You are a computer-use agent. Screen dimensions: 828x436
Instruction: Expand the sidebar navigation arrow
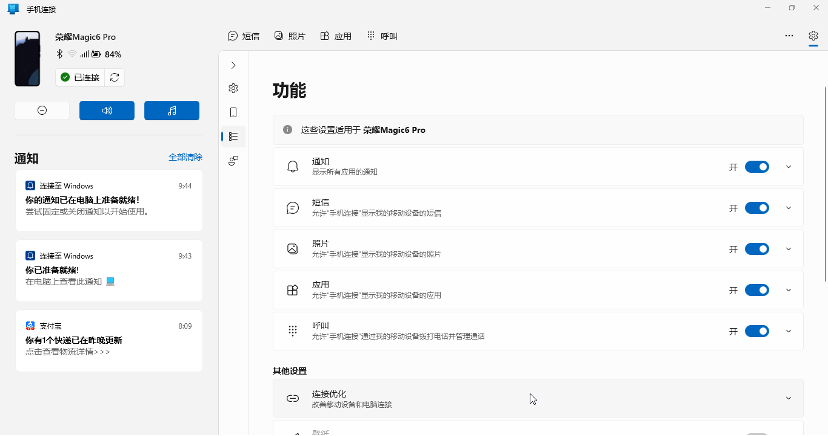click(233, 65)
